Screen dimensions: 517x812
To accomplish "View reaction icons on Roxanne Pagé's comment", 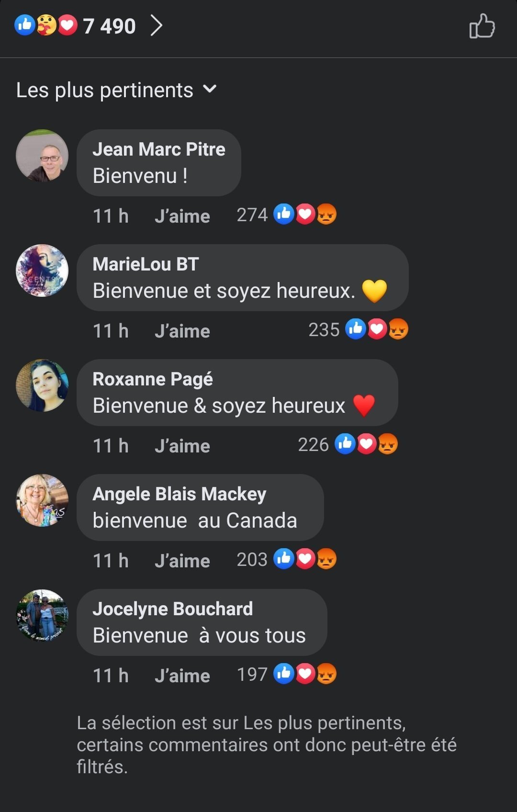I will [x=366, y=444].
